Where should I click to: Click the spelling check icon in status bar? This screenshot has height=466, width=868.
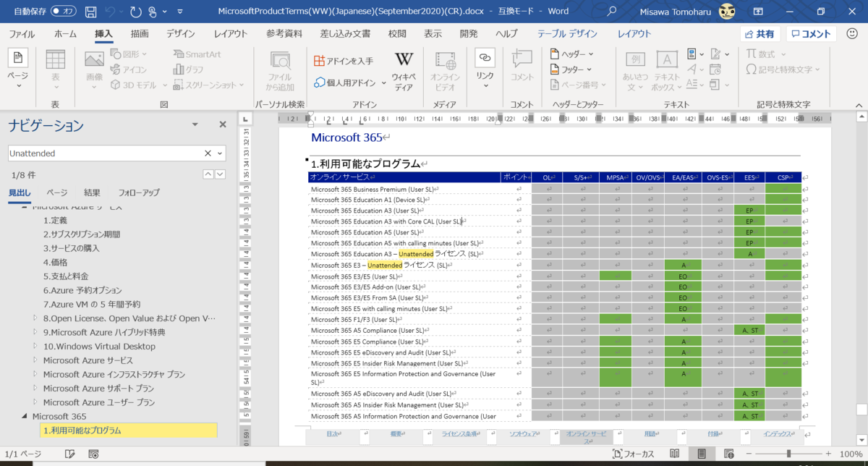click(69, 454)
